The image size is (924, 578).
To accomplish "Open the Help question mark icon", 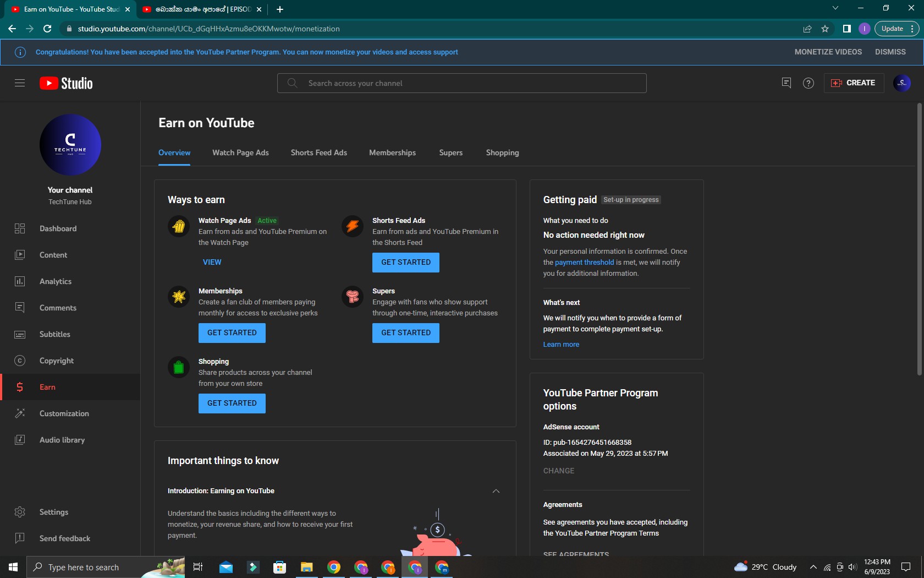I will coord(808,83).
